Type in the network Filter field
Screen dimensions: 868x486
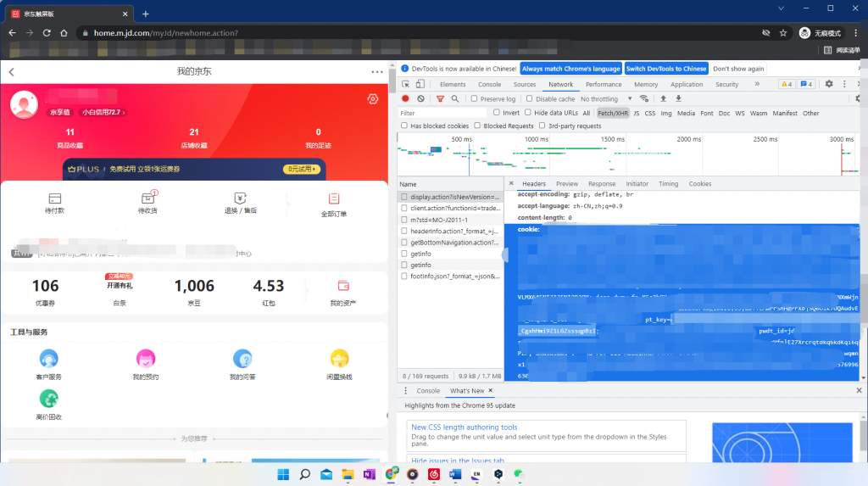(442, 113)
